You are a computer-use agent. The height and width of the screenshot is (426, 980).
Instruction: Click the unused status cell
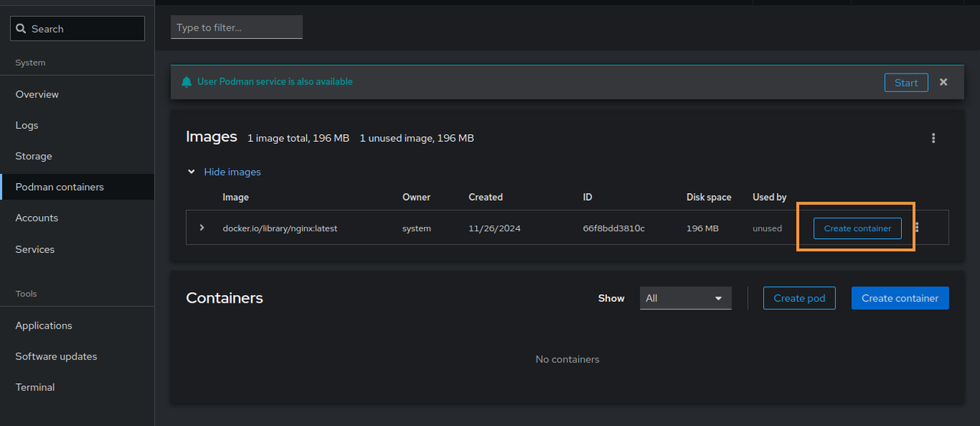[767, 228]
